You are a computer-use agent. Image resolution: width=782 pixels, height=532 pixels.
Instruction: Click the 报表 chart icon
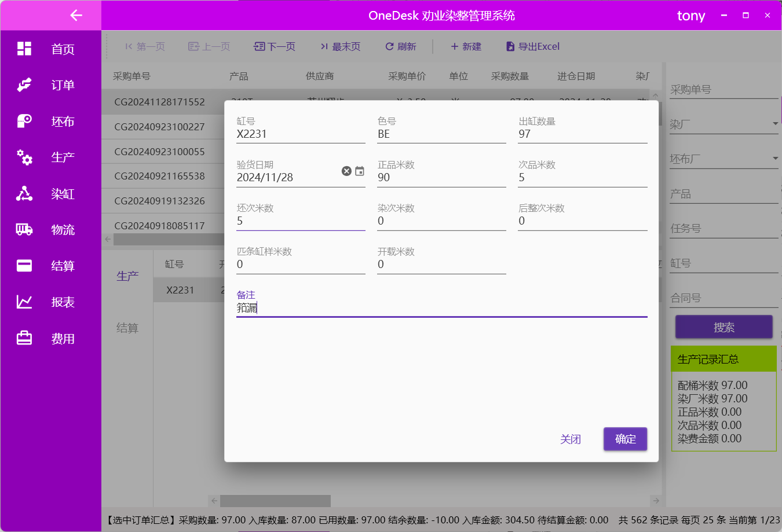click(x=24, y=302)
